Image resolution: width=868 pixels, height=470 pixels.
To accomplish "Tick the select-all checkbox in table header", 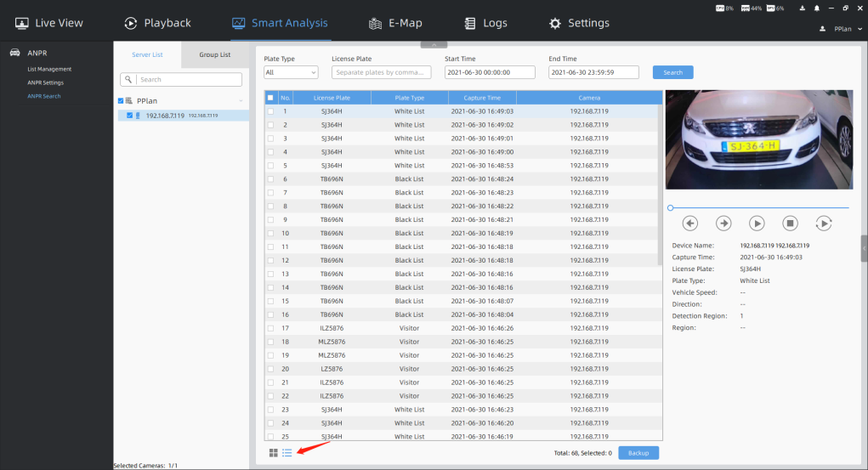I will (x=271, y=98).
